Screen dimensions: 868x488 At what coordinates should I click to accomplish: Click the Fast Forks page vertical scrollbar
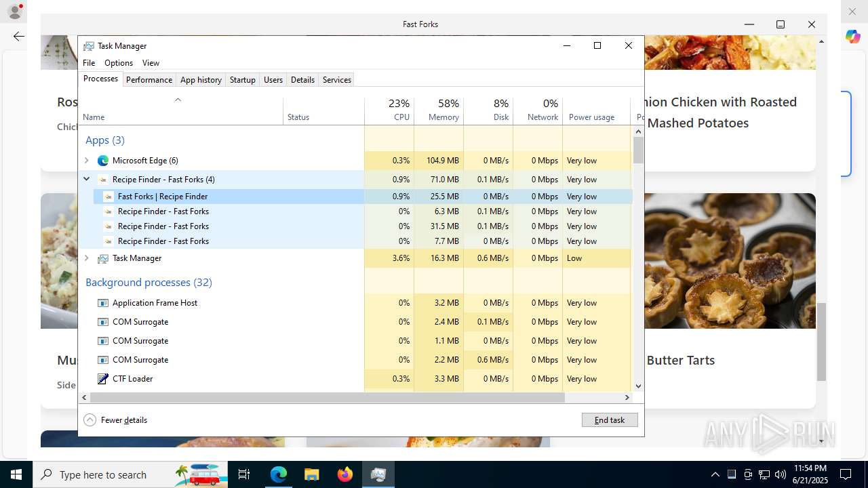tap(821, 342)
